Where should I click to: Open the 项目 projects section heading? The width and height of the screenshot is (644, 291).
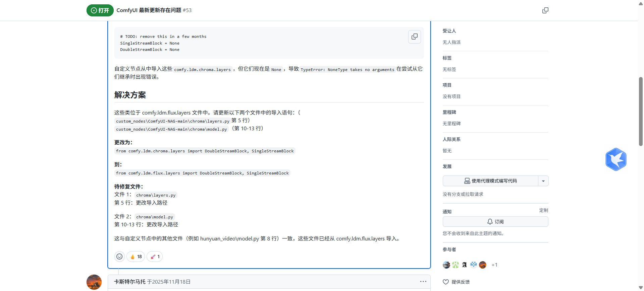click(447, 85)
